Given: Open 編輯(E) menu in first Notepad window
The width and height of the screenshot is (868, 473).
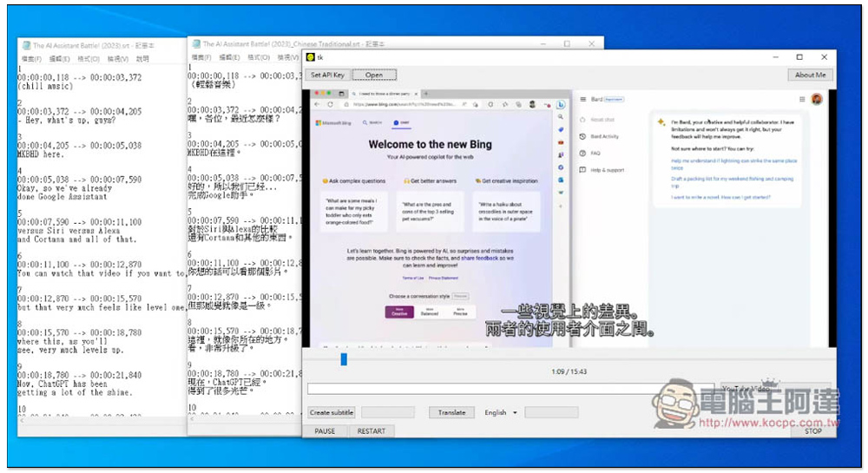Looking at the screenshot, I should 59,59.
